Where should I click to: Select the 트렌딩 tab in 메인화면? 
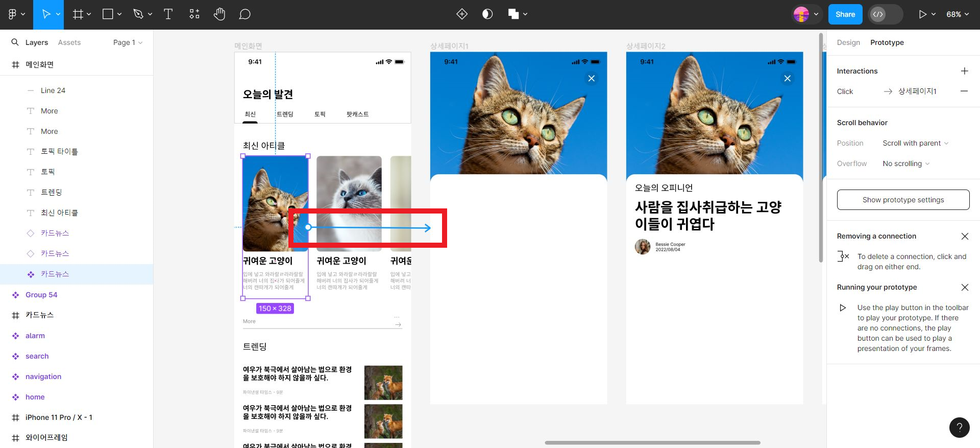coord(285,114)
